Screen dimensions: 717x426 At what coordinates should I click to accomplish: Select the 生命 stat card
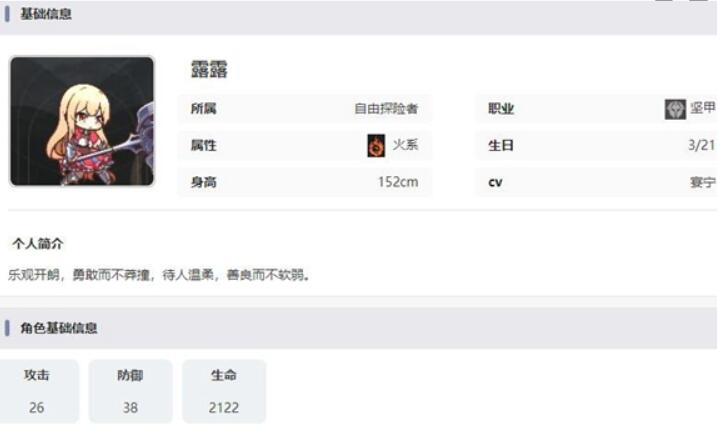[224, 391]
